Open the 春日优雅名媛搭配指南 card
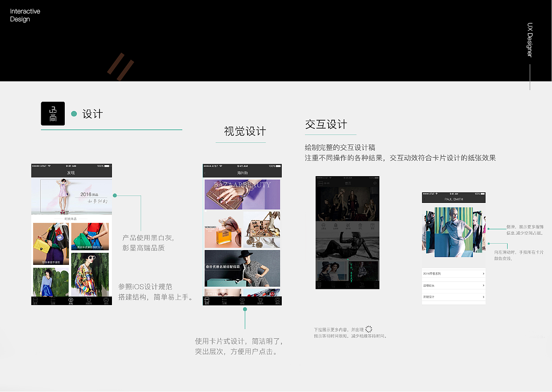Viewport: 552px width, 392px height. tap(242, 268)
